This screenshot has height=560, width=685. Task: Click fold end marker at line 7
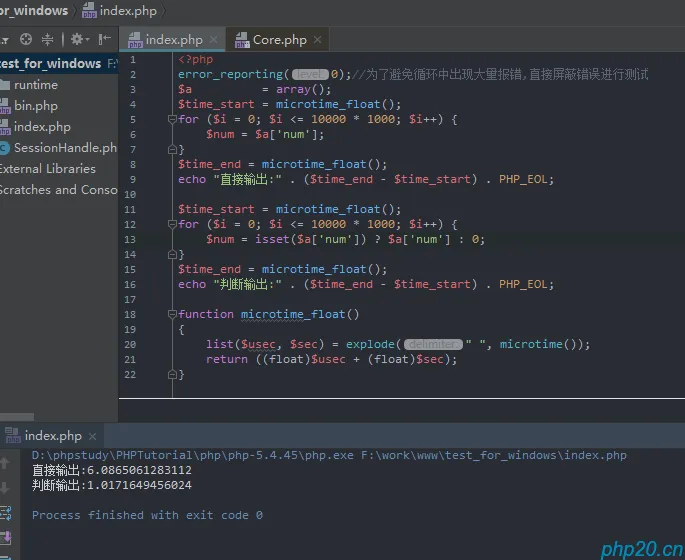coord(172,149)
